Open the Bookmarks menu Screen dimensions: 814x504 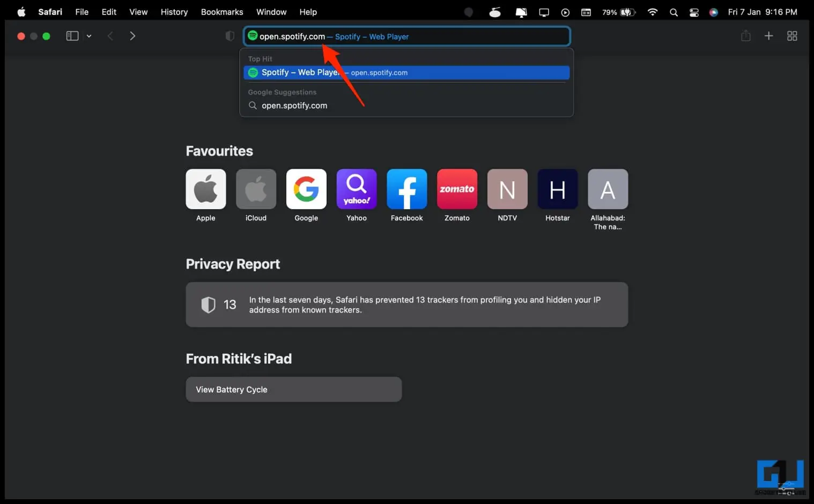point(222,12)
